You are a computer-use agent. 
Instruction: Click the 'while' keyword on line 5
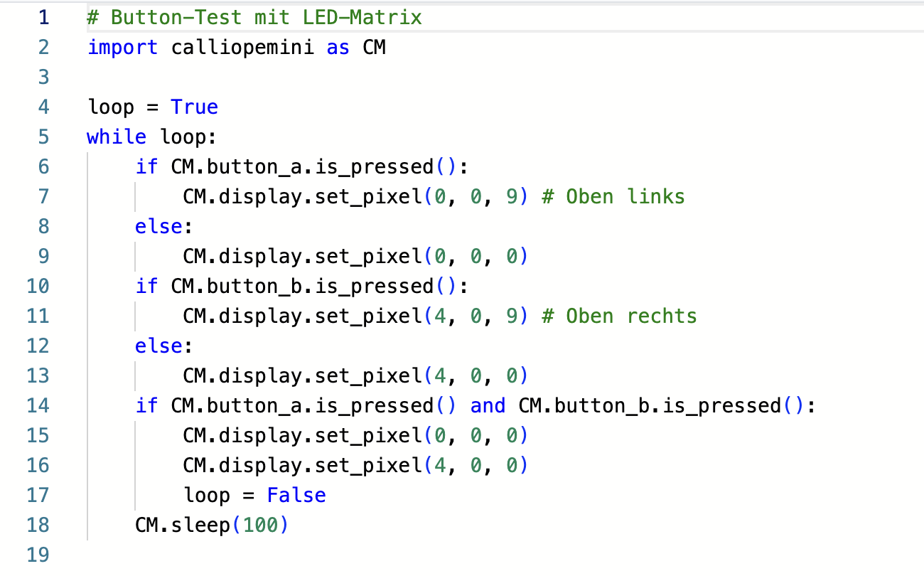coord(117,137)
